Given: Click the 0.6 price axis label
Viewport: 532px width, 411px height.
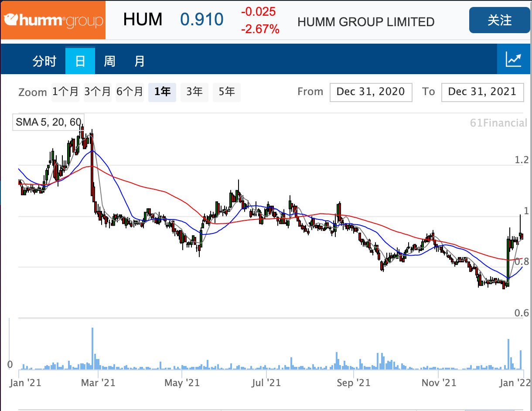Looking at the screenshot, I should point(521,313).
